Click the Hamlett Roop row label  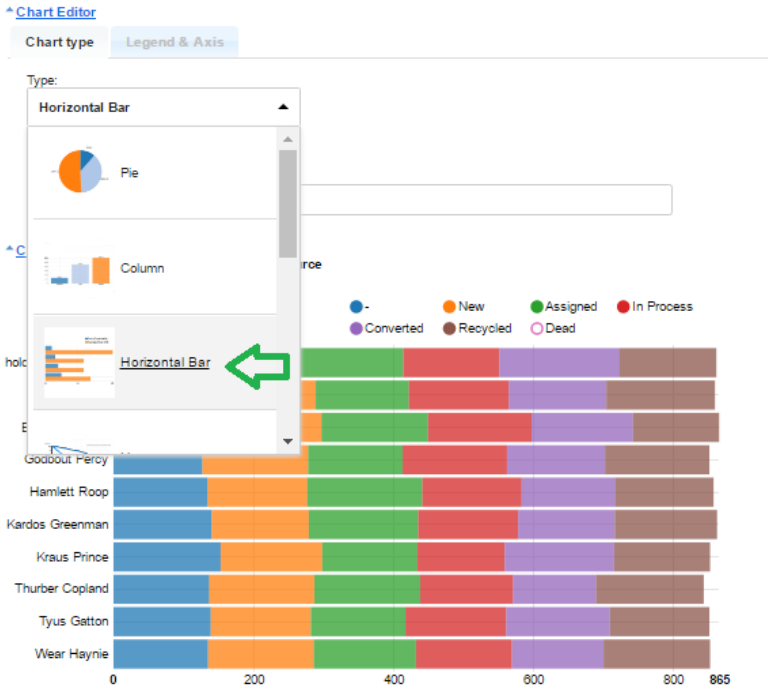coord(69,492)
